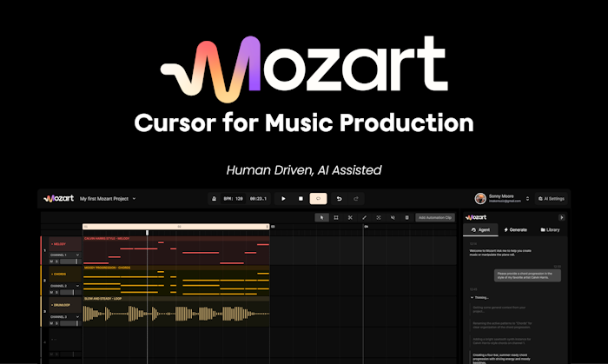The width and height of the screenshot is (608, 364).
Task: Switch to the Library tab
Action: click(x=550, y=230)
